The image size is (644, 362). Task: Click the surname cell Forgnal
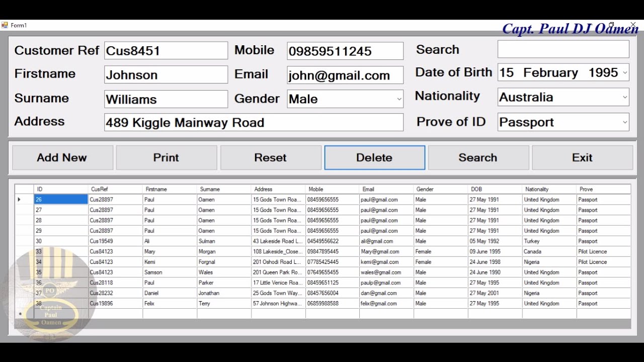pyautogui.click(x=224, y=262)
